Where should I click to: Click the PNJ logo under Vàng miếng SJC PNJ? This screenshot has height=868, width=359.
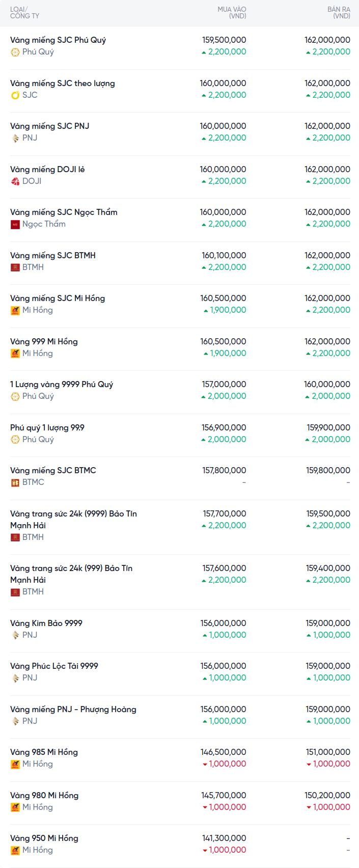[15, 138]
